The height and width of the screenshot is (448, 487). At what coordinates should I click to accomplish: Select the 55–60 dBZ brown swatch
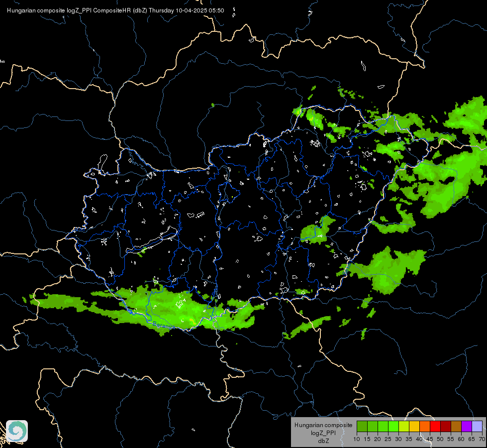point(456,426)
